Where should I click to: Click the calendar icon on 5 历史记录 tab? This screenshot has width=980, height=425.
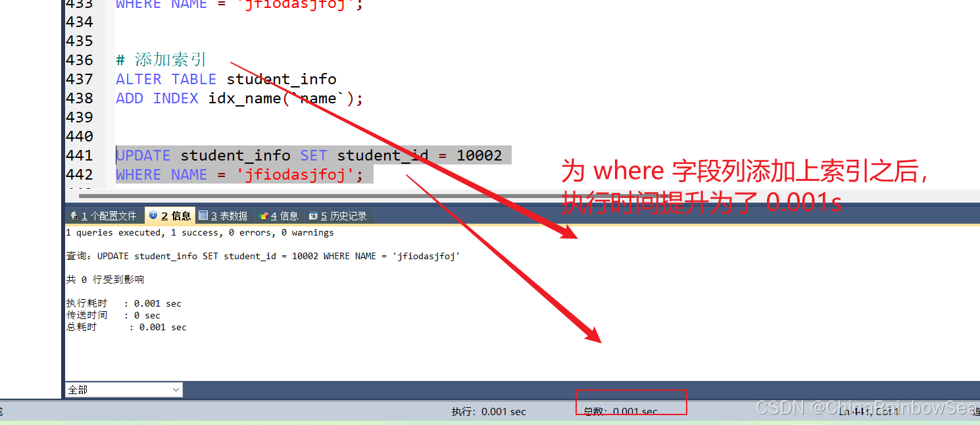click(313, 216)
